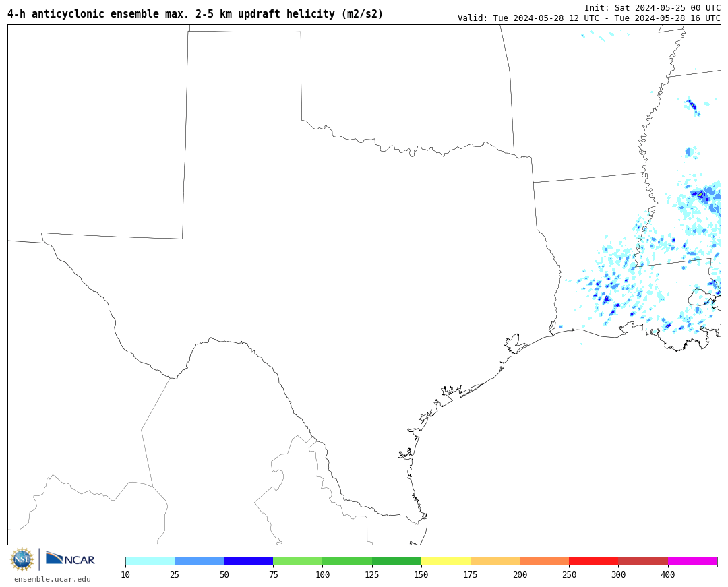This screenshot has height=587, width=728.
Task: Click the colorbar label 75
Action: 273,574
